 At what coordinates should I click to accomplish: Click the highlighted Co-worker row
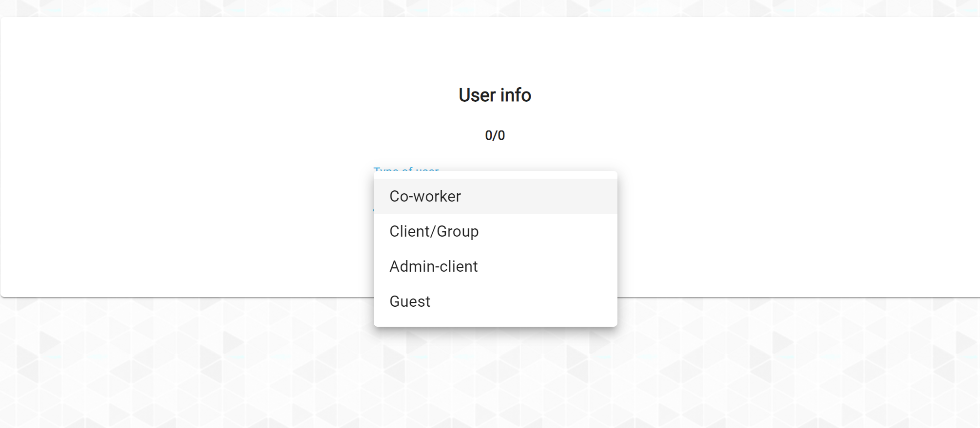(x=495, y=196)
